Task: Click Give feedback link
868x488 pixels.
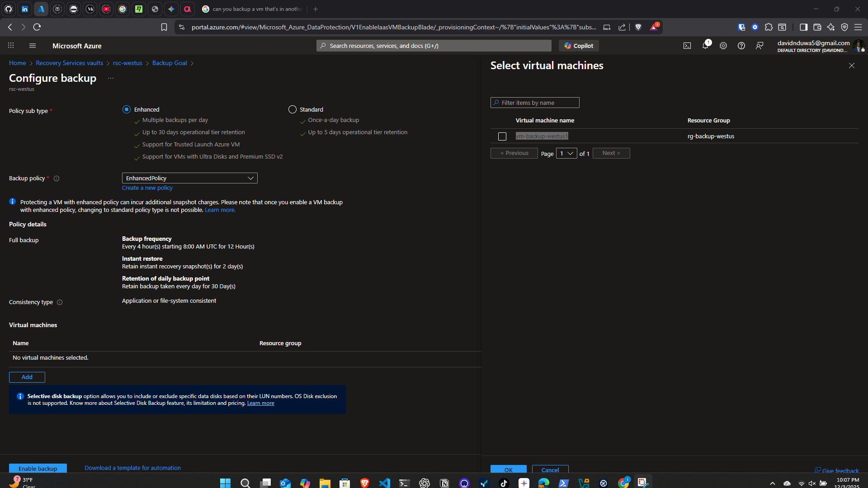Action: [x=836, y=470]
